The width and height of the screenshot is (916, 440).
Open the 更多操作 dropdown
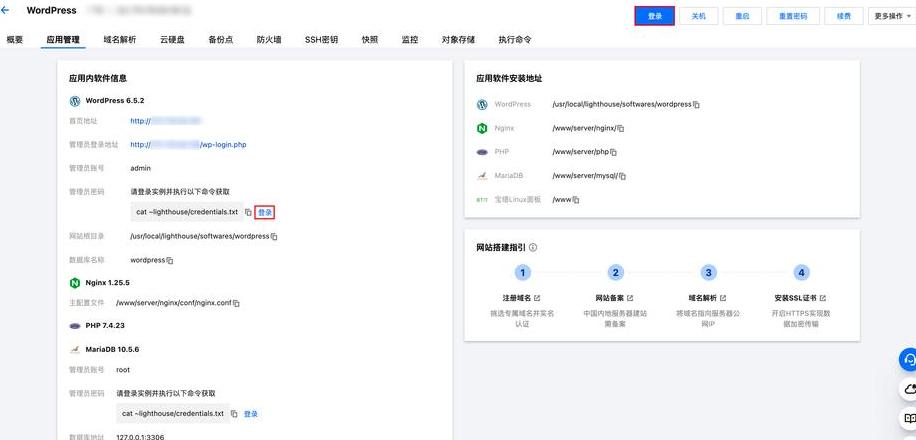tap(892, 16)
